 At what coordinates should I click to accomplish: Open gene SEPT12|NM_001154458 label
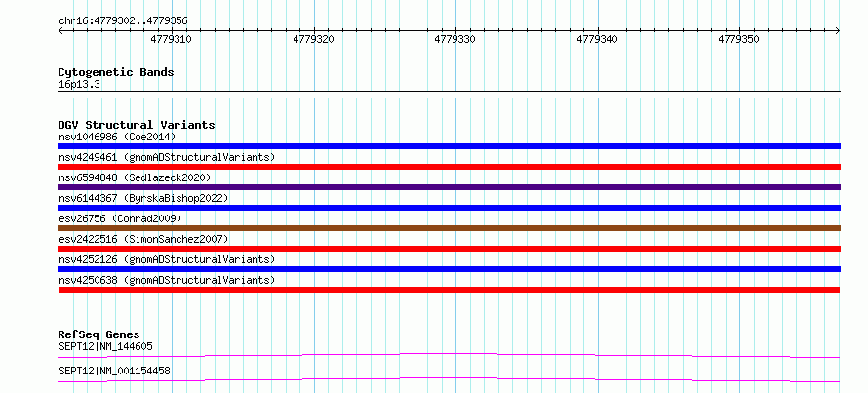coord(114,371)
